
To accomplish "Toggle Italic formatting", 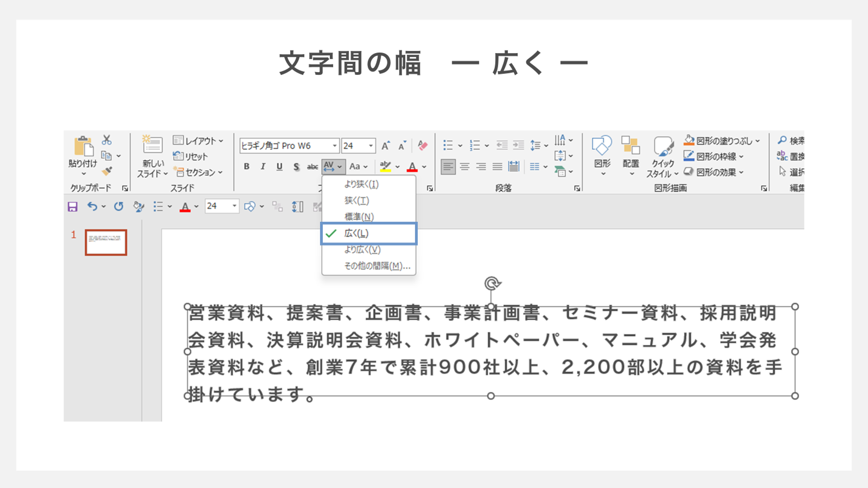I will click(263, 167).
